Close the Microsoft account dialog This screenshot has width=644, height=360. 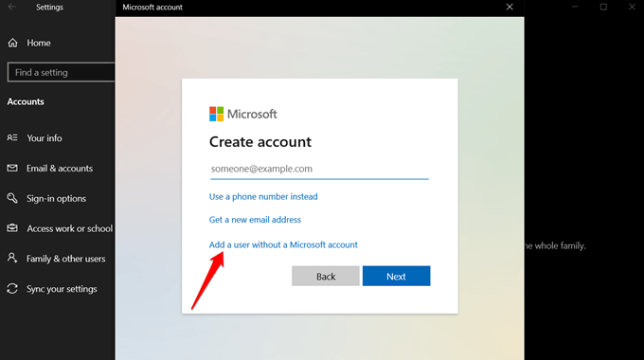click(x=510, y=7)
